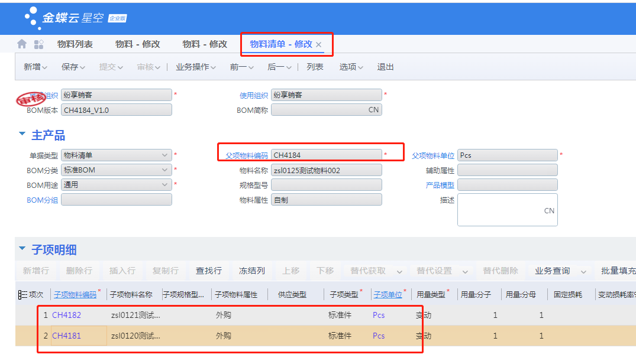
Task: Open the 提交 dropdown menu
Action: (x=111, y=67)
